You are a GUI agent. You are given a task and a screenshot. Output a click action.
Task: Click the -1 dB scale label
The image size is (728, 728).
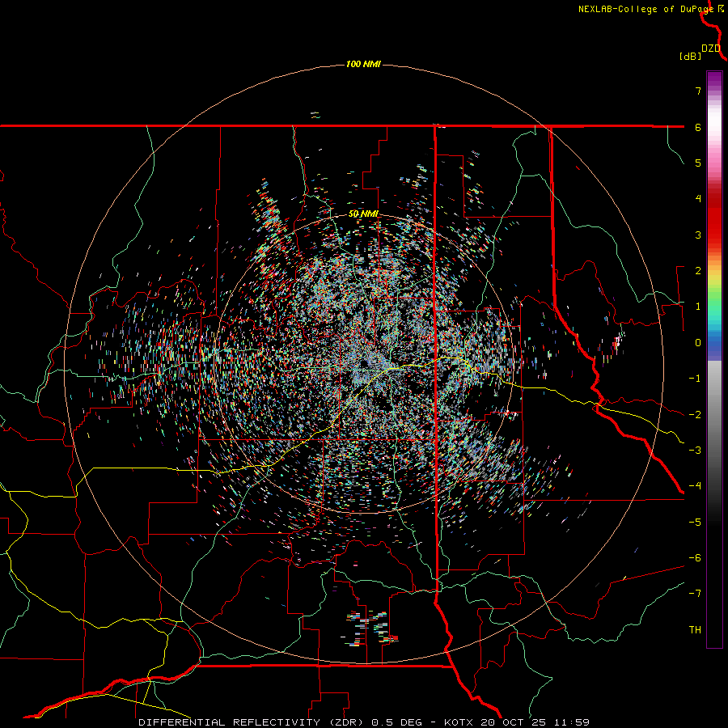[695, 379]
